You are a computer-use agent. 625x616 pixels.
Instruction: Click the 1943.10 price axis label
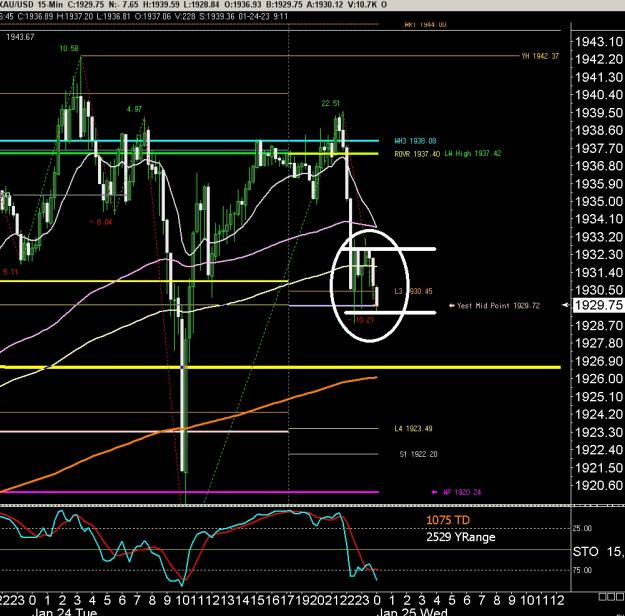point(599,41)
